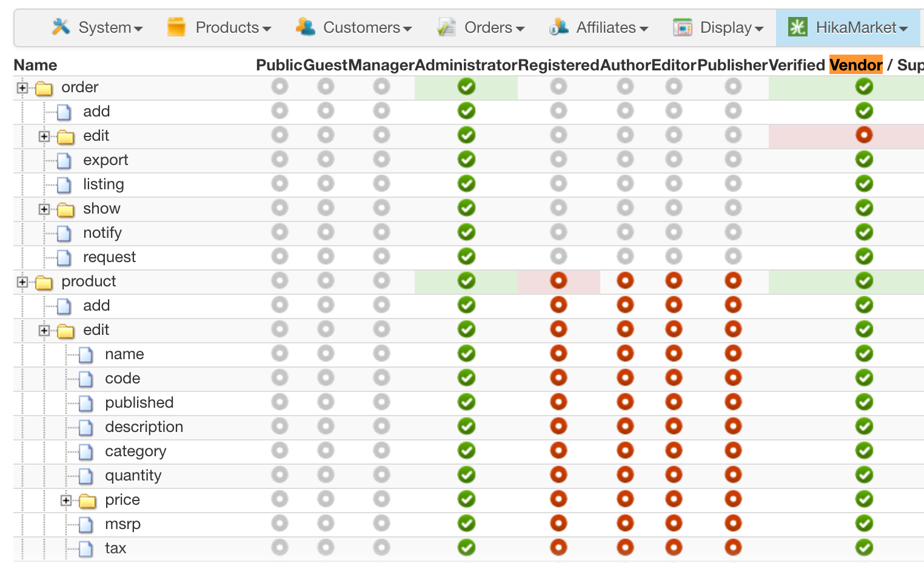Click the order folder icon
This screenshot has width=924, height=563.
click(x=44, y=88)
